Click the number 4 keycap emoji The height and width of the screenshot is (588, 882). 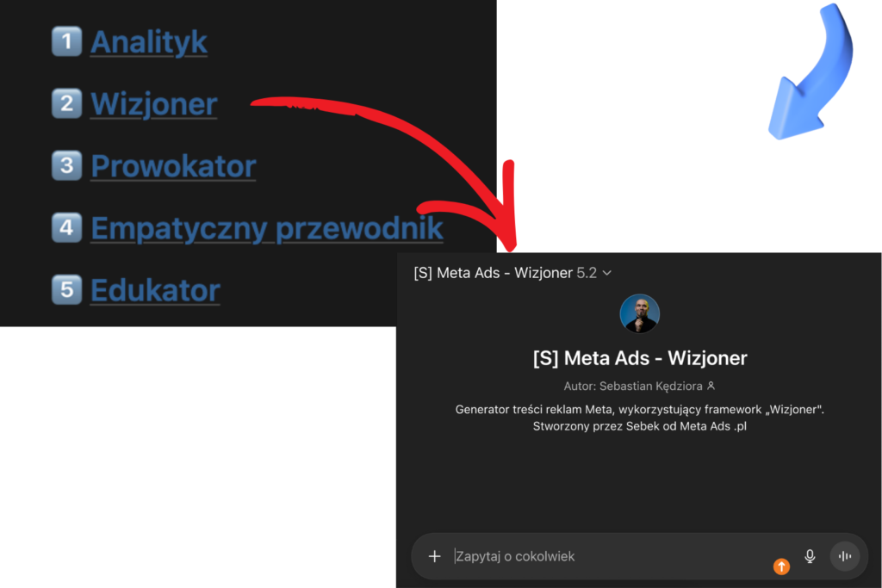coord(67,227)
